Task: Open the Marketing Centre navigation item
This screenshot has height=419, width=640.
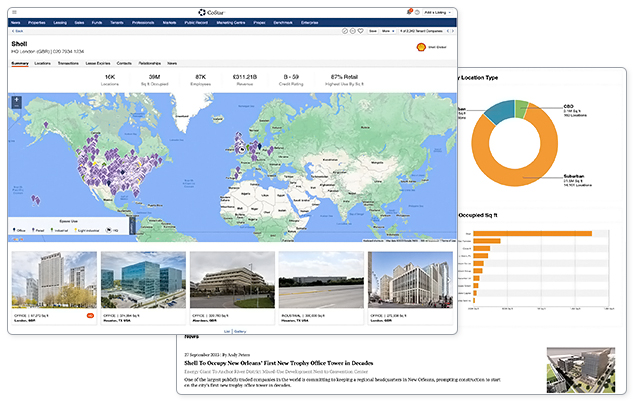Action: click(231, 23)
